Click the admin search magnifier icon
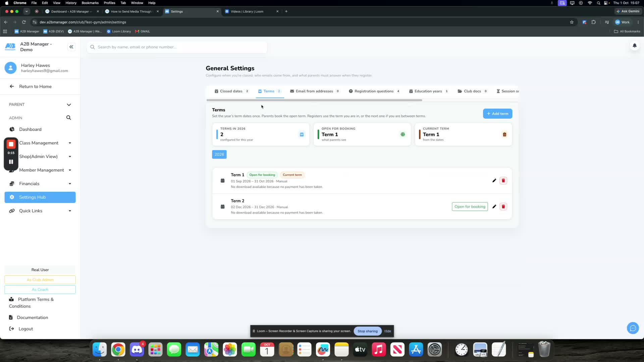The image size is (644, 362). (68, 118)
